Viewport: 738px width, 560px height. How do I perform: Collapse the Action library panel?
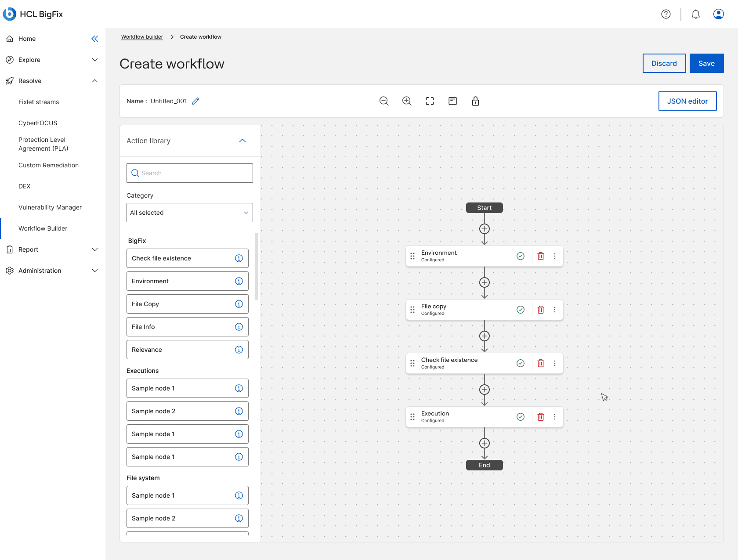point(242,141)
